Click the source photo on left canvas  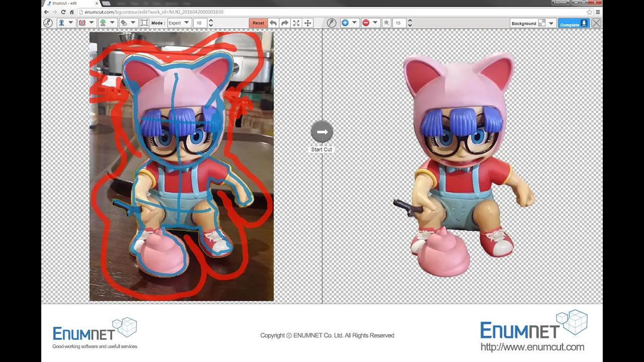click(x=182, y=166)
